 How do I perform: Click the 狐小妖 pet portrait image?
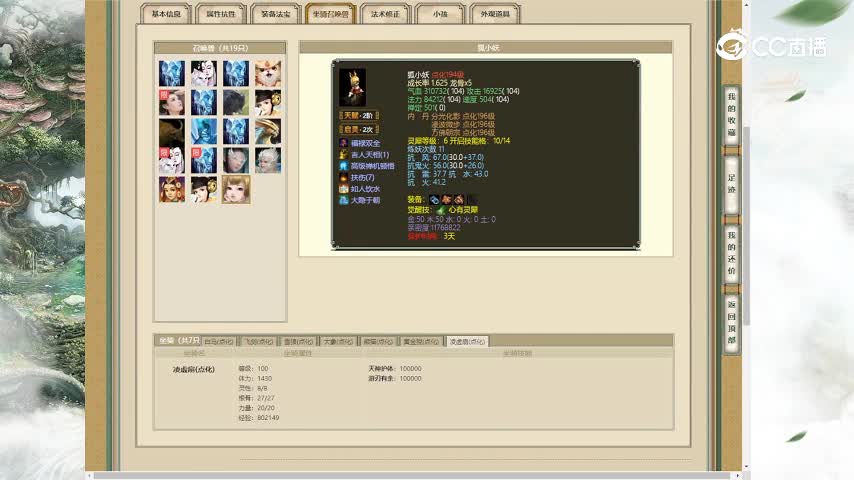[352, 87]
